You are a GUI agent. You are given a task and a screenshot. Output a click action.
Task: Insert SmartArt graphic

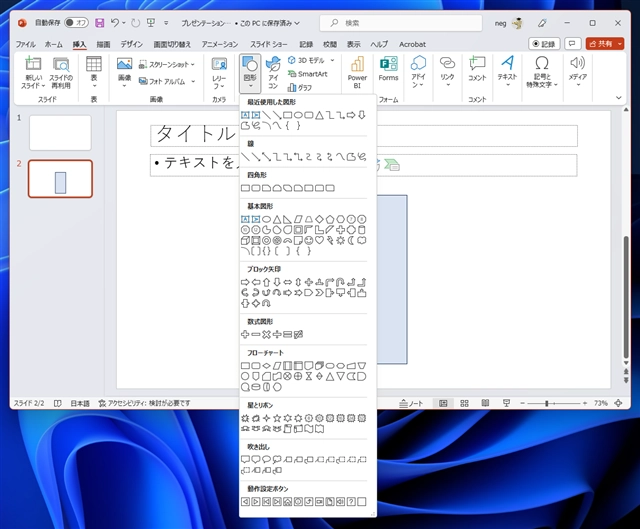[x=308, y=74]
